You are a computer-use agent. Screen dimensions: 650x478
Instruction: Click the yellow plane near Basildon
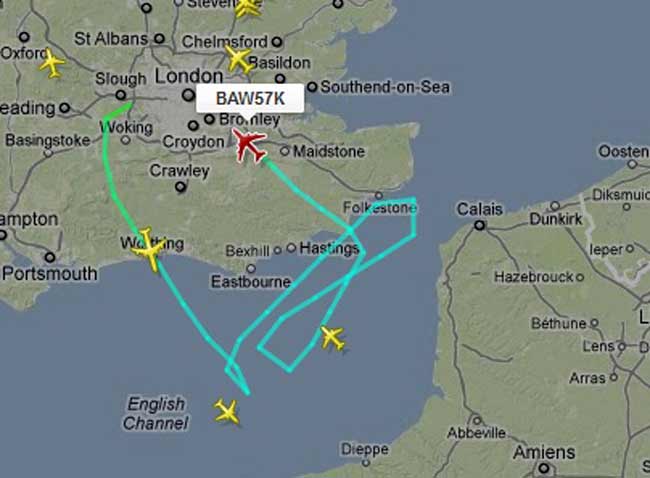click(239, 59)
